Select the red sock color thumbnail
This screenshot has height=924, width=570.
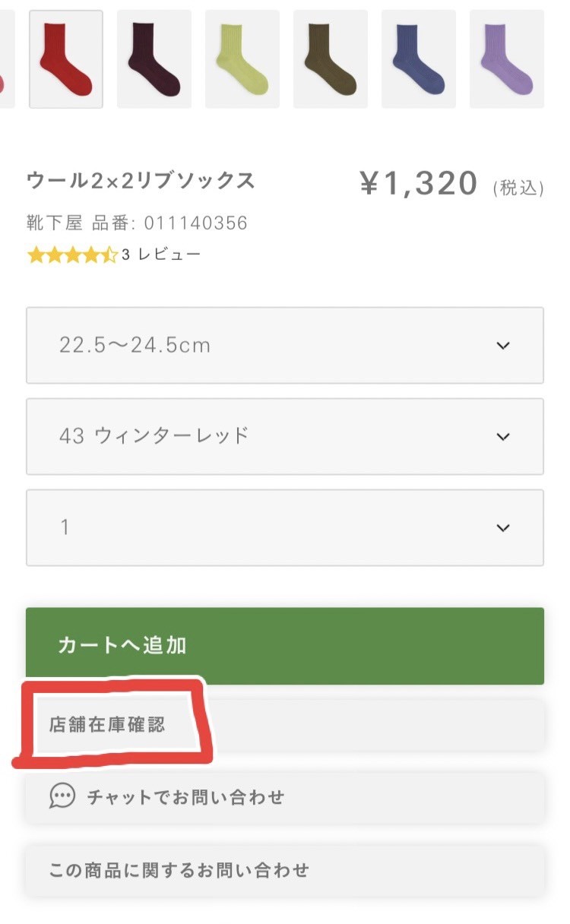click(66, 59)
